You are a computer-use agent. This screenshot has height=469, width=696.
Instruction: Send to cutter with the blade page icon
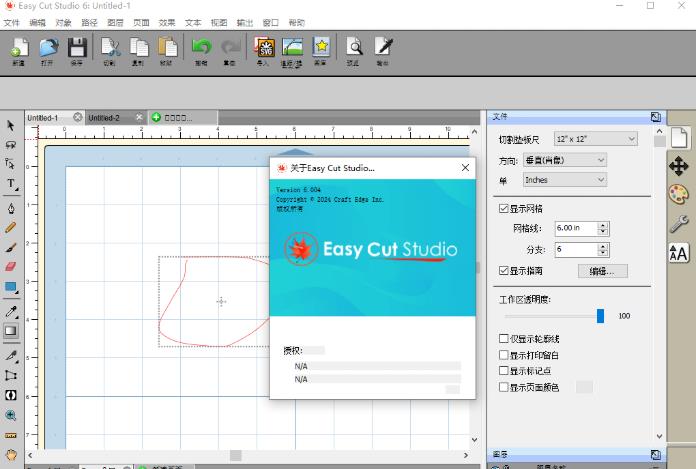[x=383, y=51]
